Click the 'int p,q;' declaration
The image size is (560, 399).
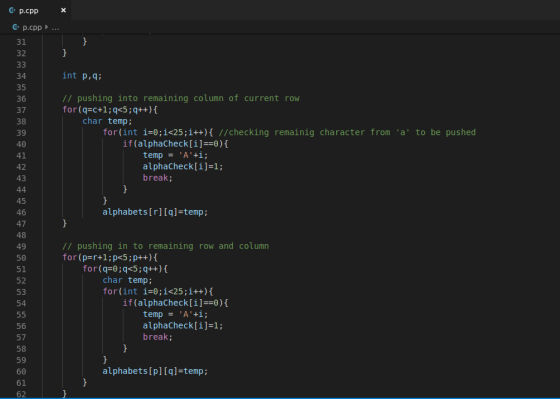(82, 76)
